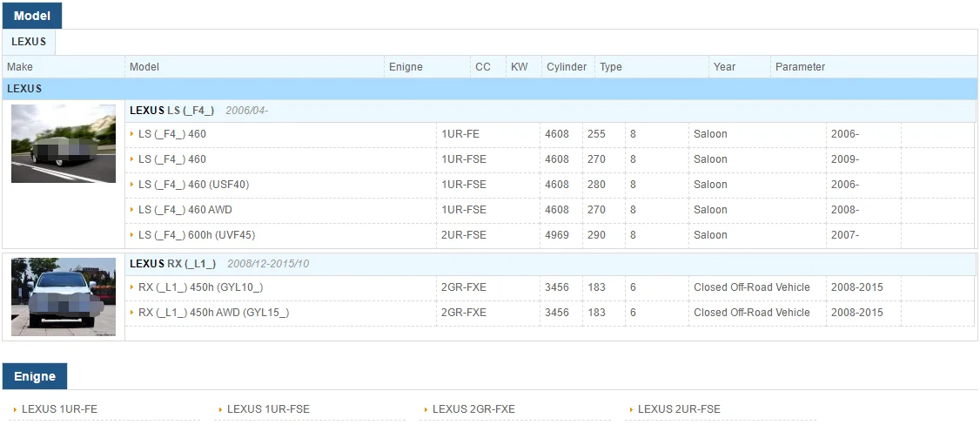Click the arrow bullet beside LS 600h (UVF45)
The width and height of the screenshot is (980, 425).
(132, 235)
